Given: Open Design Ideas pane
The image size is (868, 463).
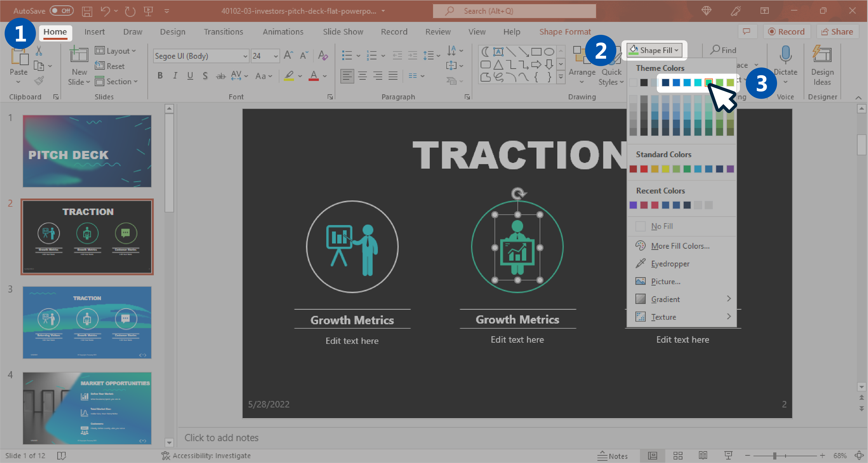Looking at the screenshot, I should click(x=822, y=65).
